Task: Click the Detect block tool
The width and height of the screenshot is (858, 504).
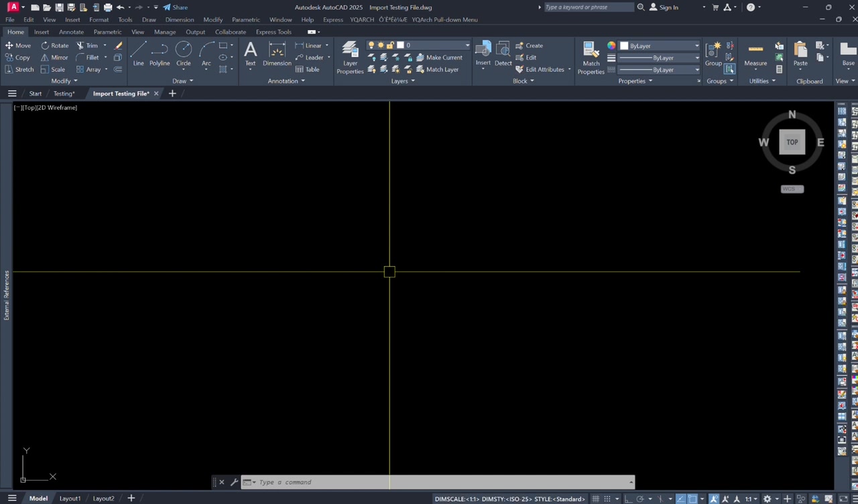Action: click(503, 54)
